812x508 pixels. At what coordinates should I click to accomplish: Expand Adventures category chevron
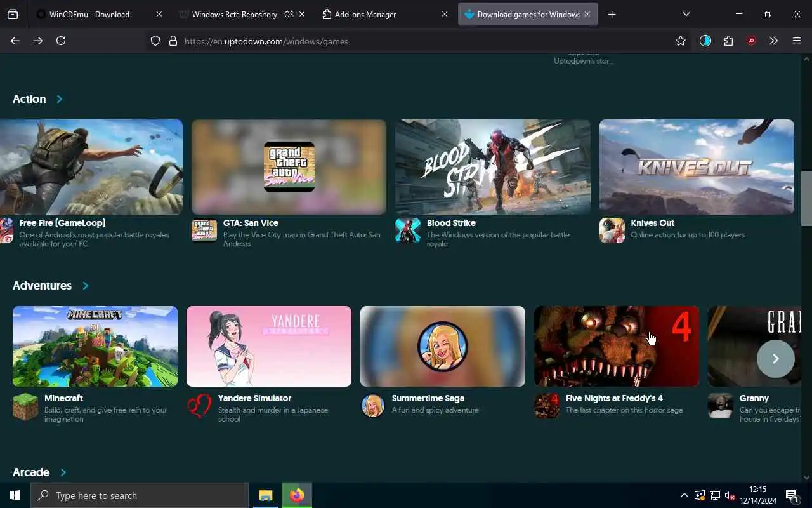coord(86,286)
